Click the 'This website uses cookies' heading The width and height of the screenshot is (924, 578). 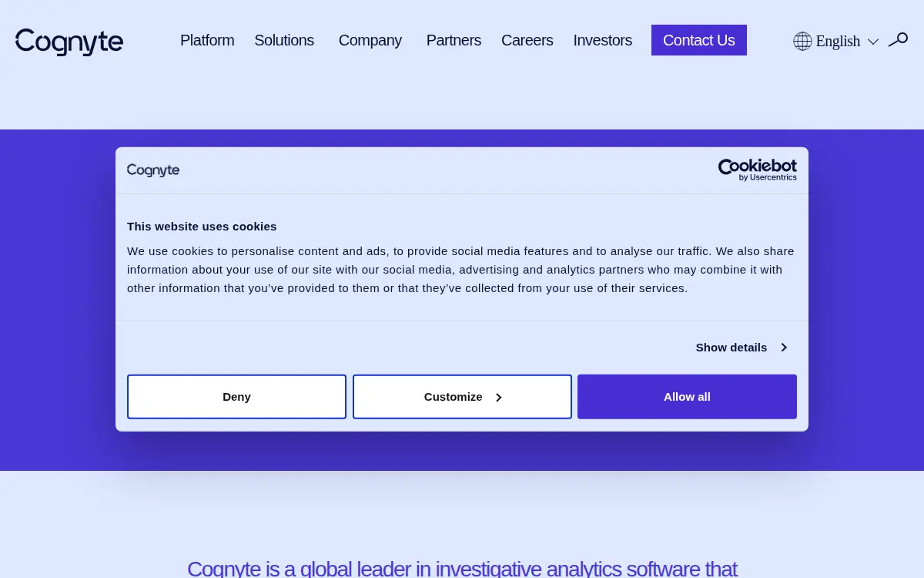(202, 227)
